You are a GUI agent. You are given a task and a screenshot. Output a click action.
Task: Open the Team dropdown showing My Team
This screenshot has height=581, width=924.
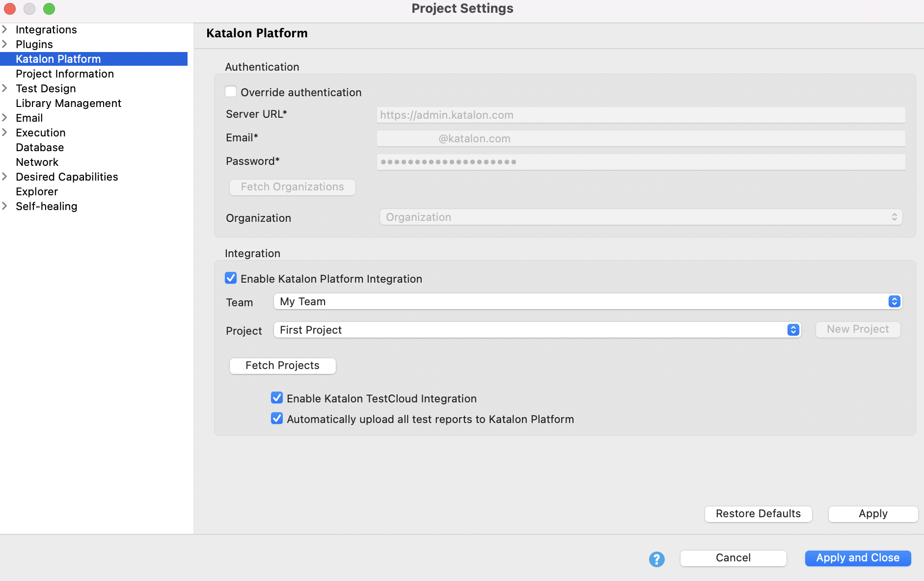coord(588,301)
